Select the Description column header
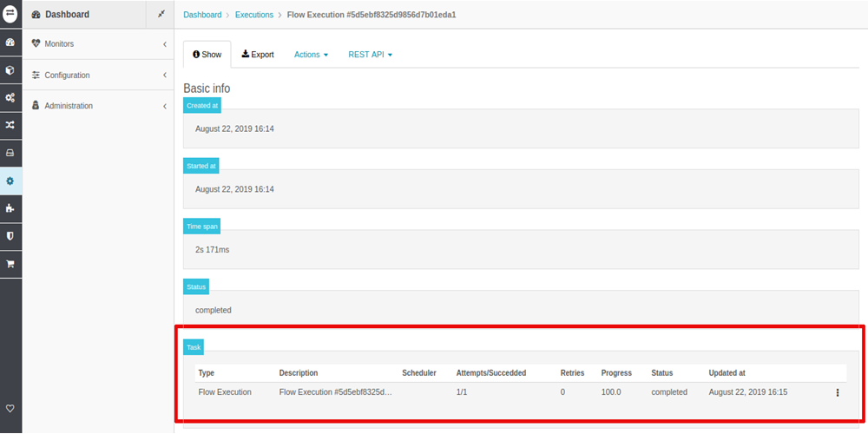 [x=299, y=373]
